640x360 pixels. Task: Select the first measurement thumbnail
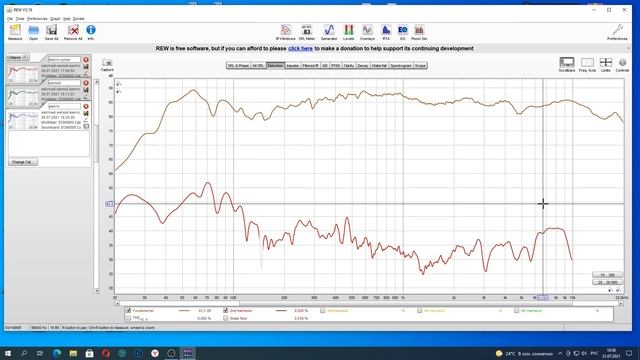pyautogui.click(x=23, y=74)
